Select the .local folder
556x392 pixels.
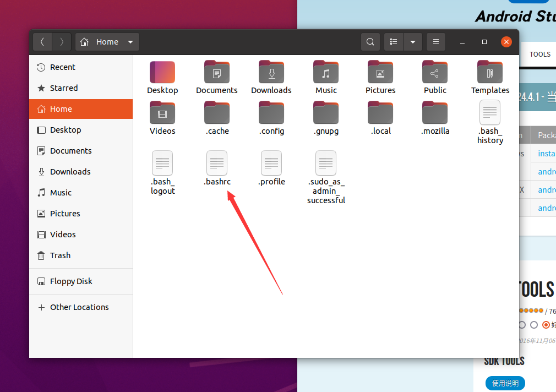pyautogui.click(x=380, y=113)
